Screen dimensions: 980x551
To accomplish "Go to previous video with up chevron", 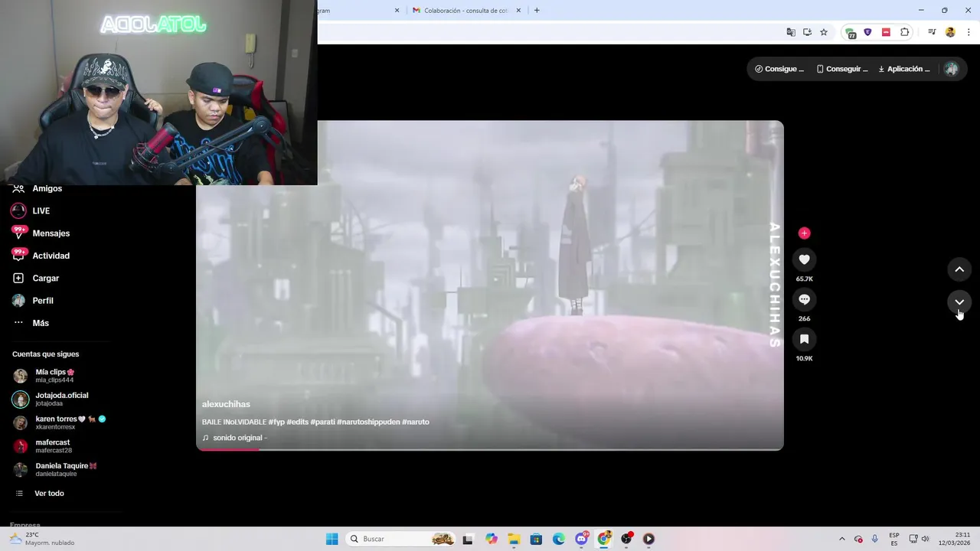I will [x=959, y=269].
